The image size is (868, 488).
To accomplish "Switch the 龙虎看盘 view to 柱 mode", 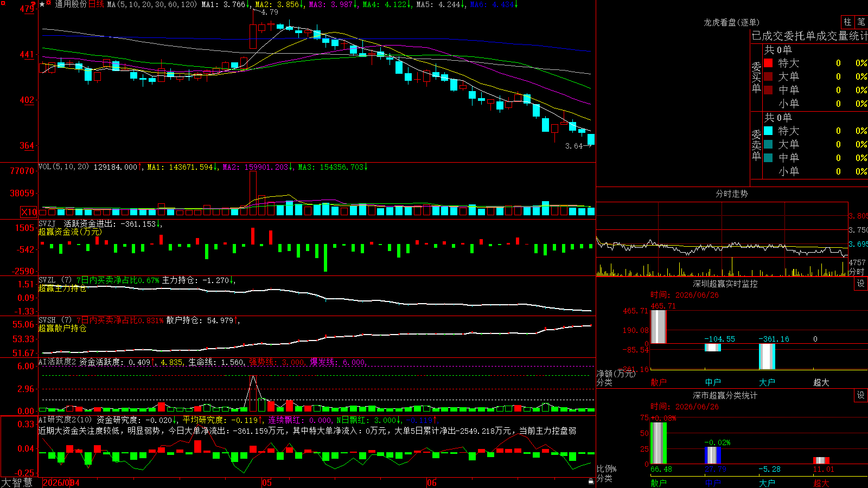I will pyautogui.click(x=847, y=22).
